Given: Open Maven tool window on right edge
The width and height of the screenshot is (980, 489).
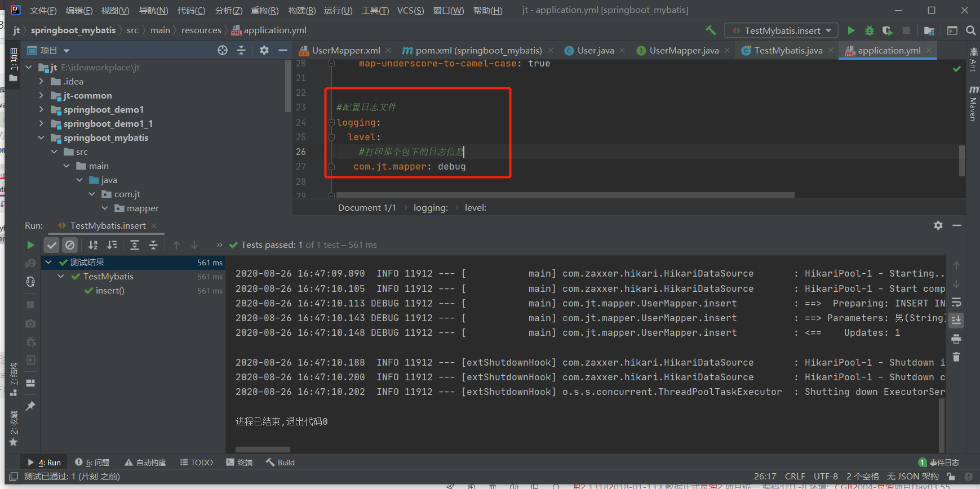Looking at the screenshot, I should pos(973,103).
